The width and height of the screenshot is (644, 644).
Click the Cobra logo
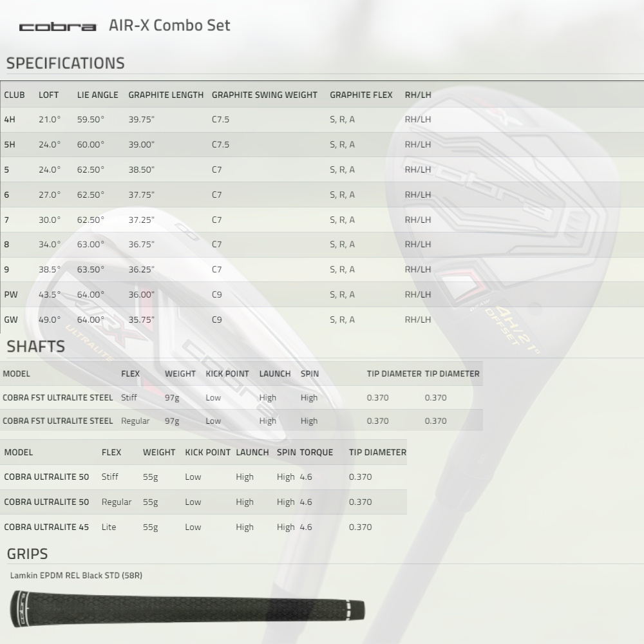(57, 26)
